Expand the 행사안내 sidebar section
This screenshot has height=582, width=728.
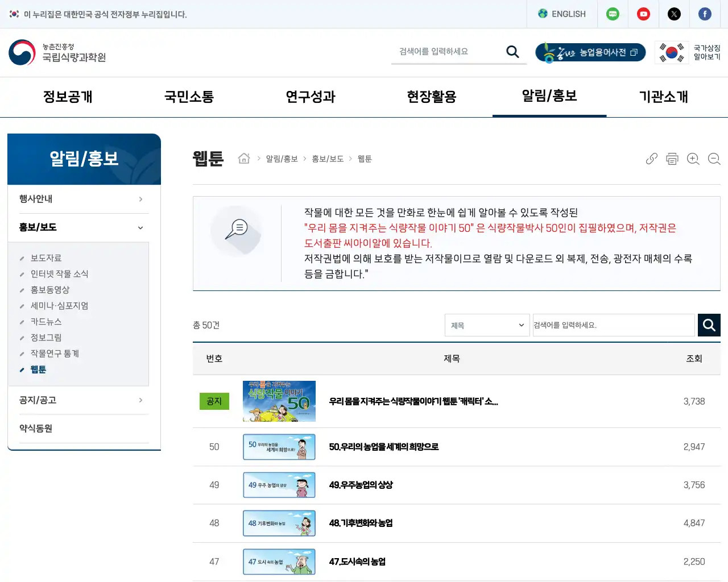point(83,199)
